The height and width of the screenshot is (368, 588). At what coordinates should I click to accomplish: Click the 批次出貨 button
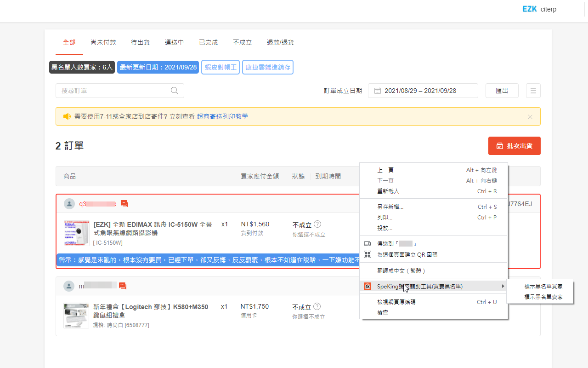514,146
